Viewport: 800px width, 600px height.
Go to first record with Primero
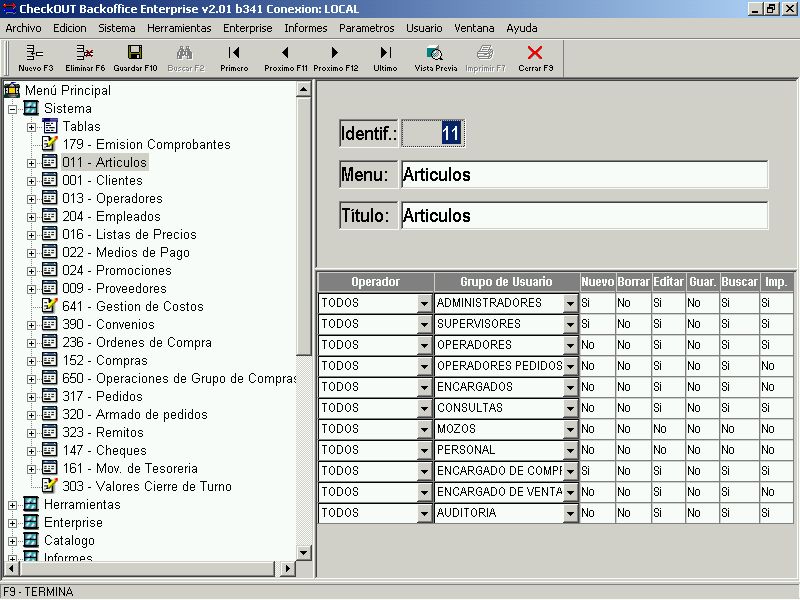234,53
